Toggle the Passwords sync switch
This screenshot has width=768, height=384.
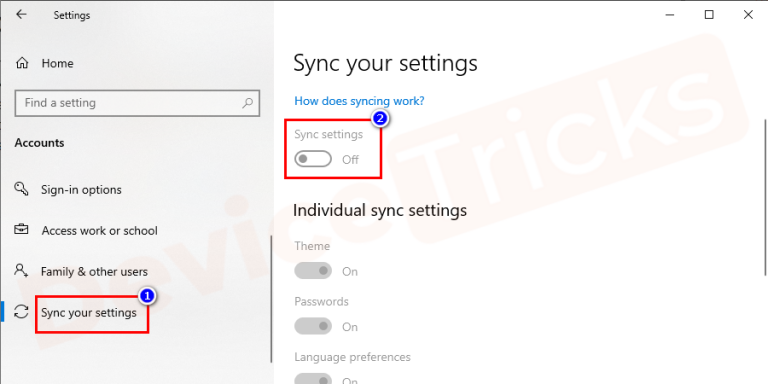point(313,326)
